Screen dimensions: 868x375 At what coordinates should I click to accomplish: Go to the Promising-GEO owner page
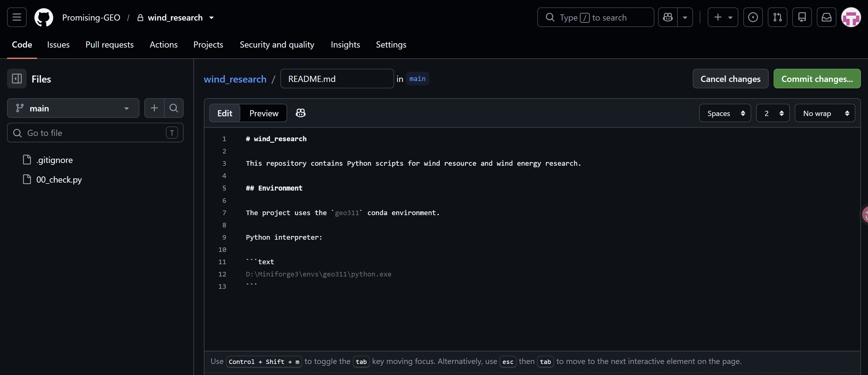tap(91, 17)
